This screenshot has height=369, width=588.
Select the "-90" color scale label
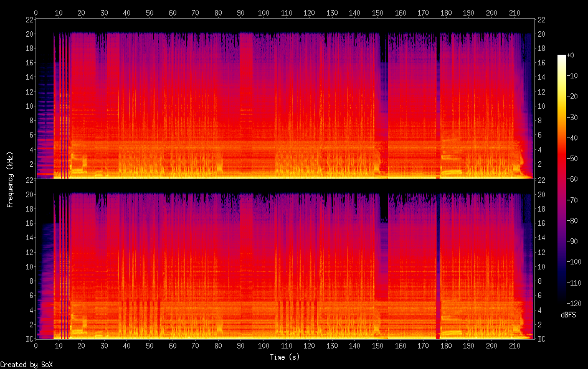[x=572, y=241]
